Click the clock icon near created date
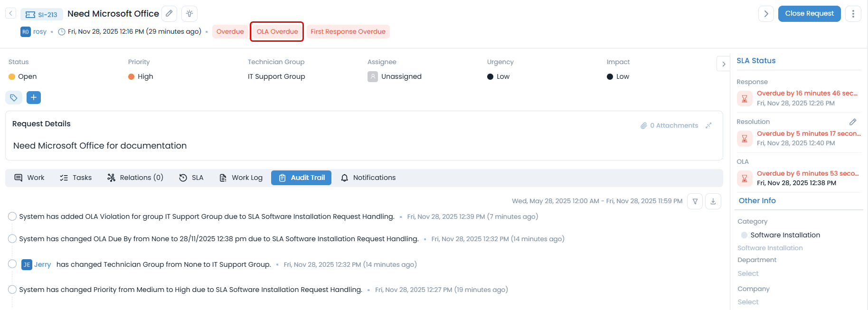 tap(62, 32)
